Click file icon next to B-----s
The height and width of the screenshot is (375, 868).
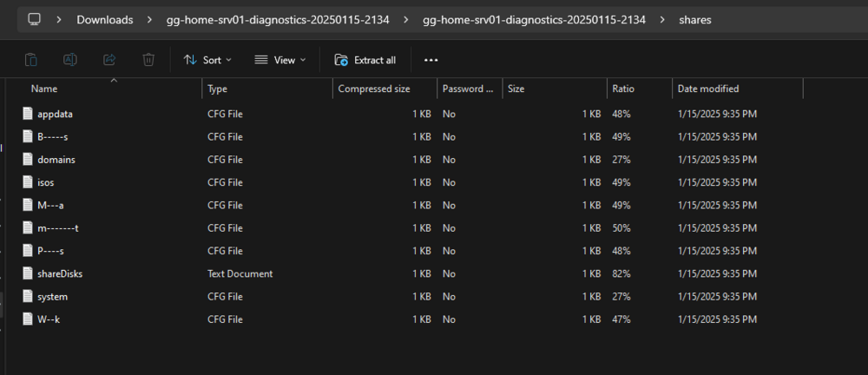click(29, 136)
